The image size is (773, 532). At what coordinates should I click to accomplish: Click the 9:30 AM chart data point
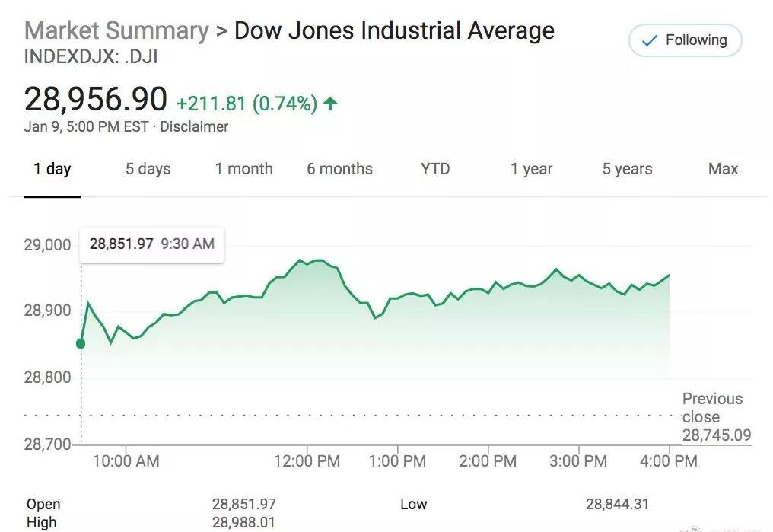coord(81,344)
